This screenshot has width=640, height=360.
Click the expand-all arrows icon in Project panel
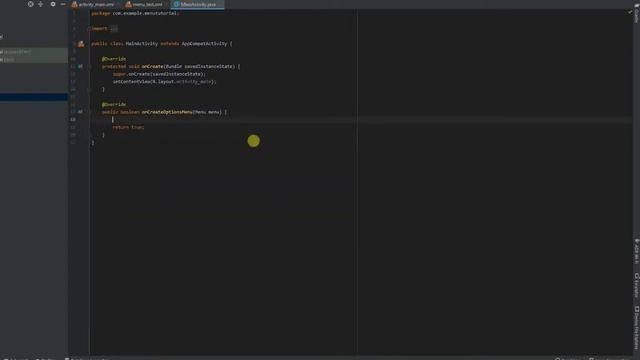pyautogui.click(x=40, y=4)
